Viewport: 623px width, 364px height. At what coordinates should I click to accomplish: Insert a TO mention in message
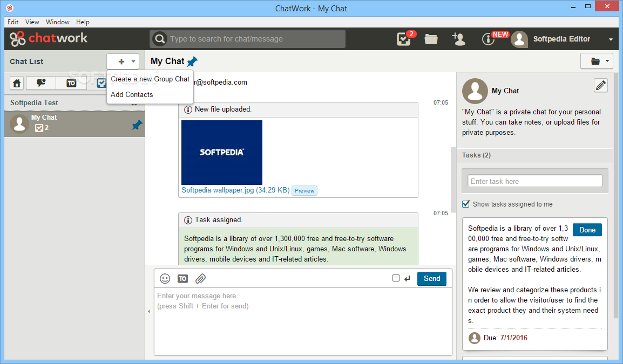(x=183, y=279)
